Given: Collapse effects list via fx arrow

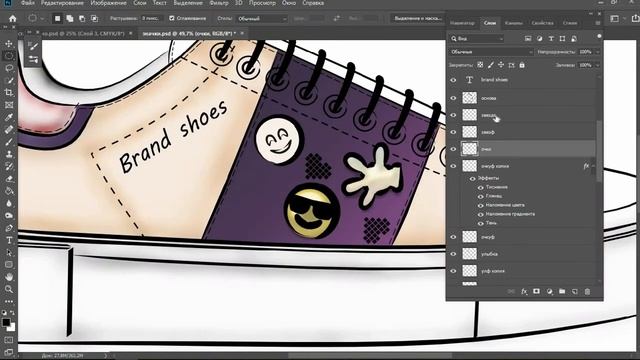Looking at the screenshot, I should pyautogui.click(x=594, y=166).
